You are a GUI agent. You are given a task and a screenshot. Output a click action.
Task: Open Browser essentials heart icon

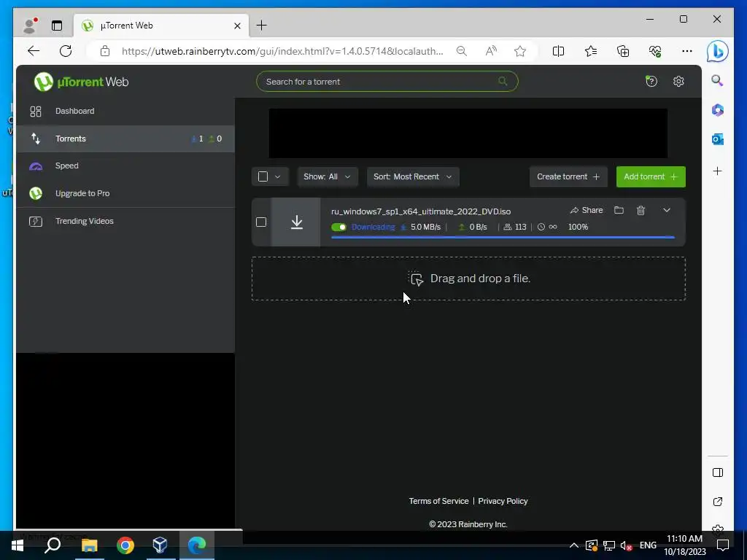click(x=655, y=51)
